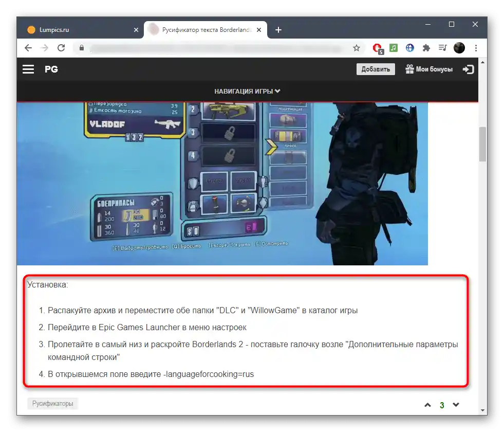Open the Extensions puzzle piece menu
This screenshot has height=432, width=504.
(426, 48)
